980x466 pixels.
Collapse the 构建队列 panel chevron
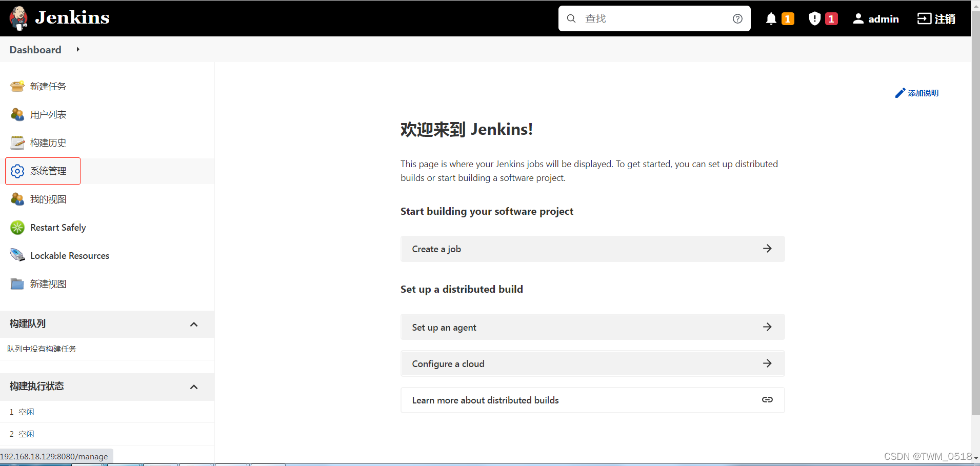[194, 324]
